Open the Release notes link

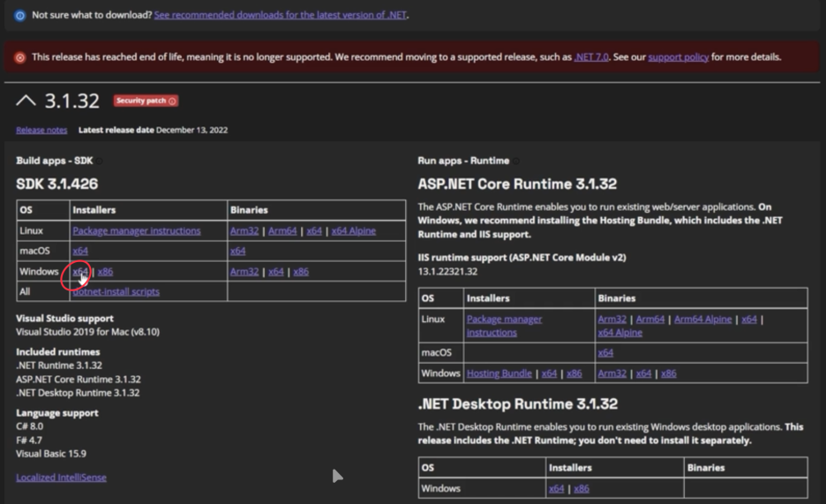tap(41, 130)
